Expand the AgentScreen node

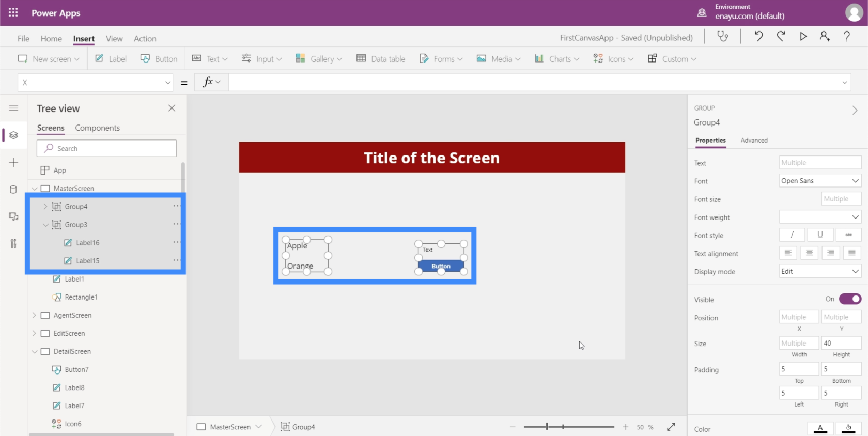[x=34, y=315]
